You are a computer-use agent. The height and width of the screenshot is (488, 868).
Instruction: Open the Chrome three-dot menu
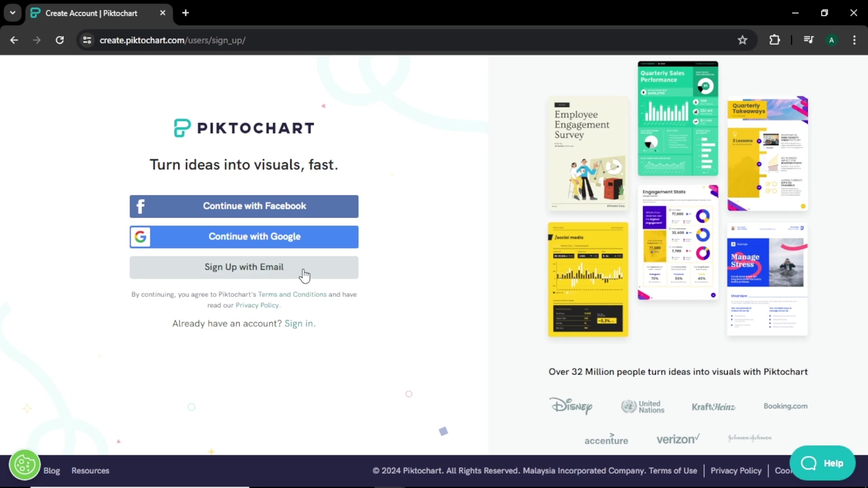pos(854,40)
